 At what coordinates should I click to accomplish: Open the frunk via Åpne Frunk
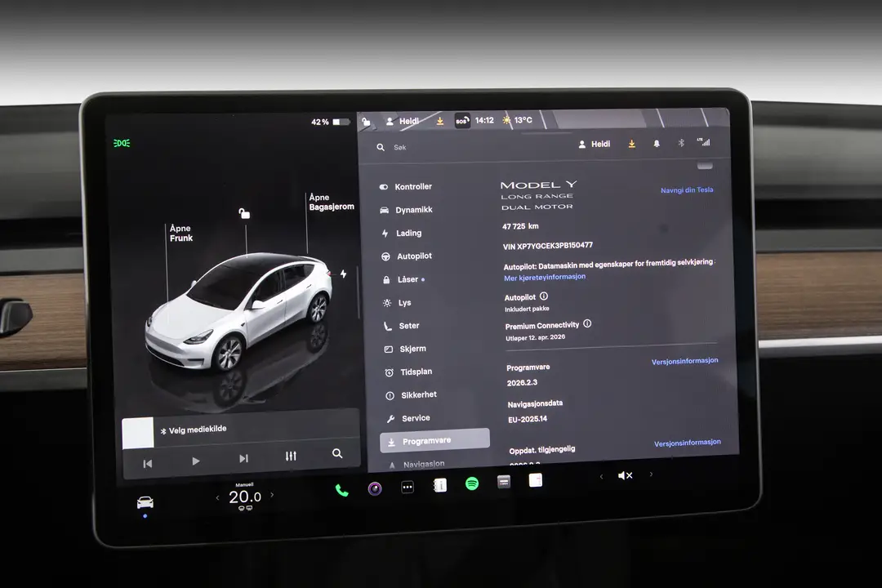click(181, 233)
